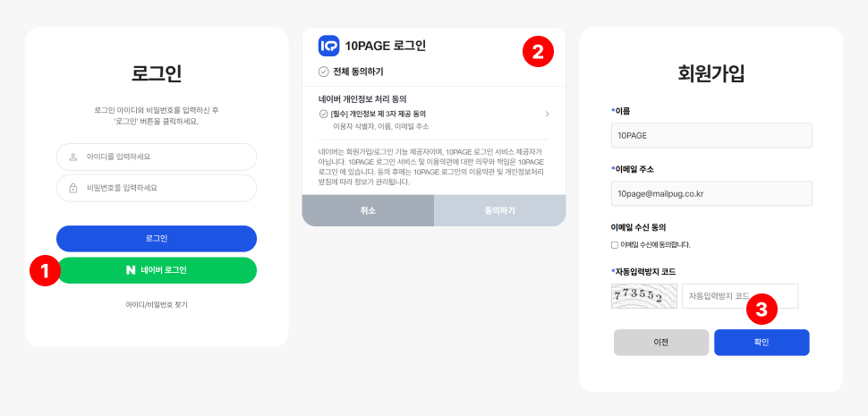
Task: Toggle the 필수 개인정보 제3자 제공 동의 check
Action: [323, 115]
